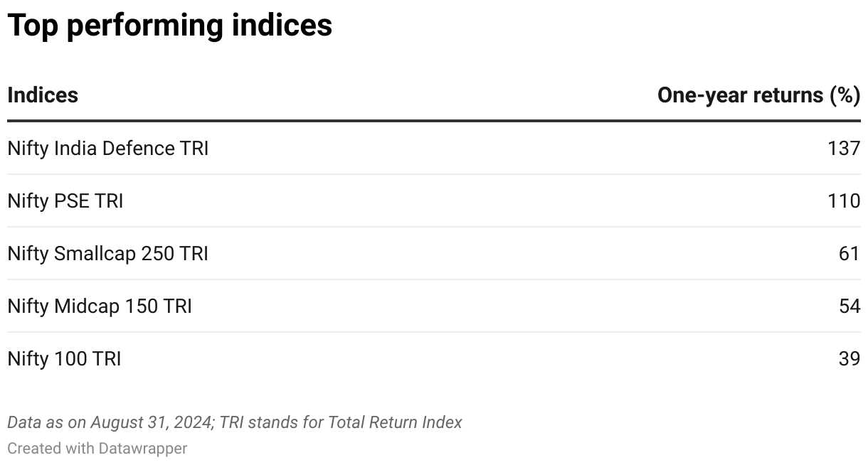Select the Nifty PSE TRI index name

(x=65, y=201)
